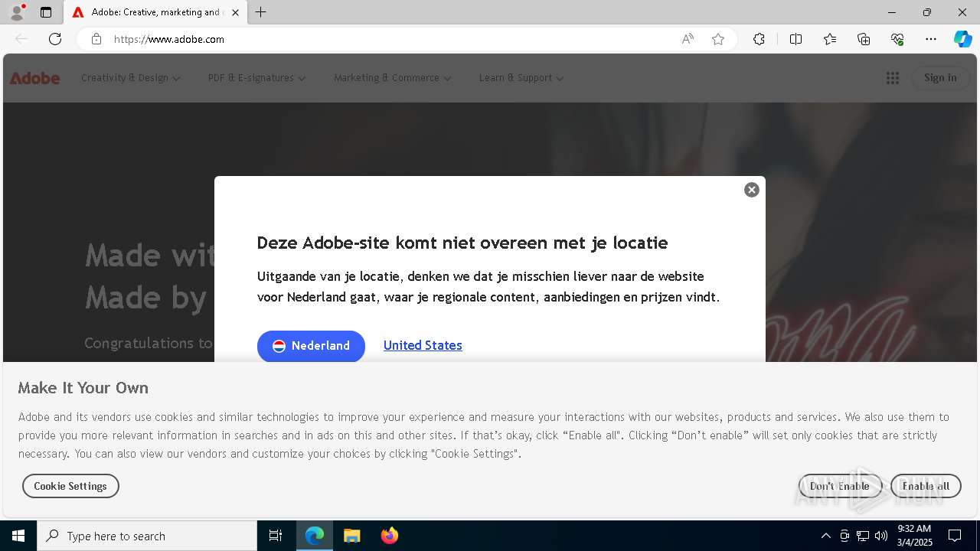The image size is (980, 551).
Task: Expand Creativity & Design menu
Action: (x=130, y=78)
